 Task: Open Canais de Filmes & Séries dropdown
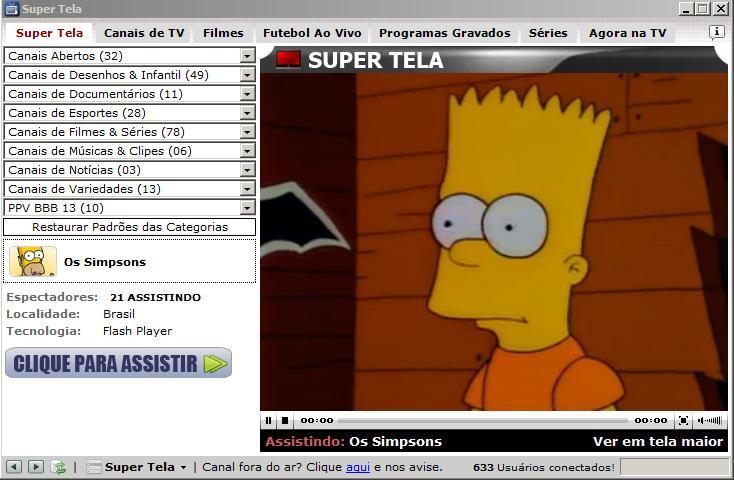pyautogui.click(x=129, y=132)
